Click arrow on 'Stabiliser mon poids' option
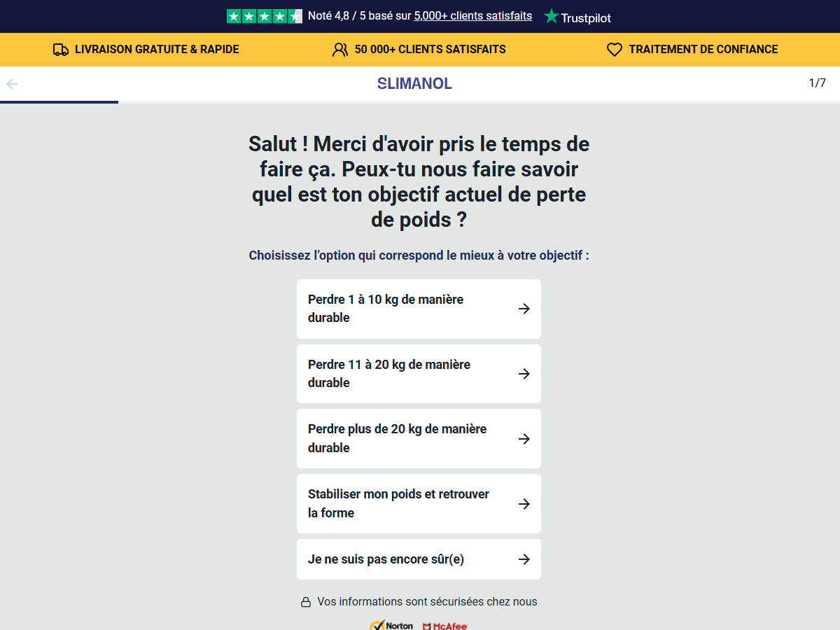This screenshot has height=630, width=840. coord(524,504)
